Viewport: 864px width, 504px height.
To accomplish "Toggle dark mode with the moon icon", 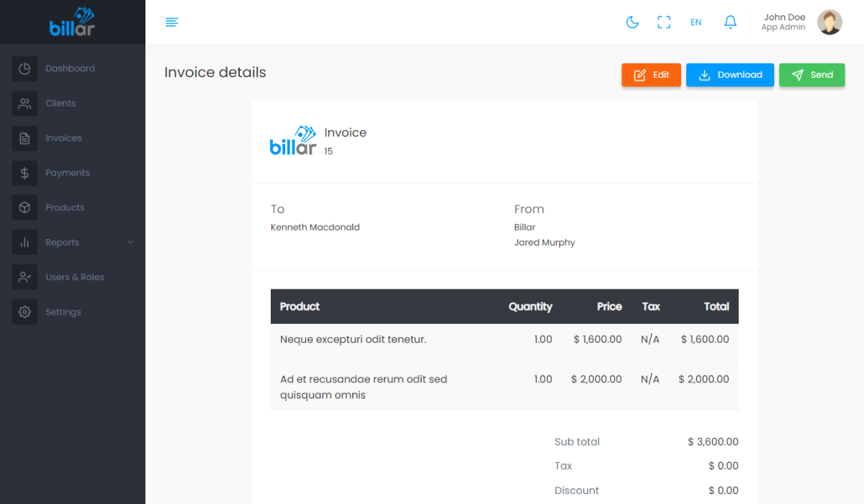I will coord(632,22).
